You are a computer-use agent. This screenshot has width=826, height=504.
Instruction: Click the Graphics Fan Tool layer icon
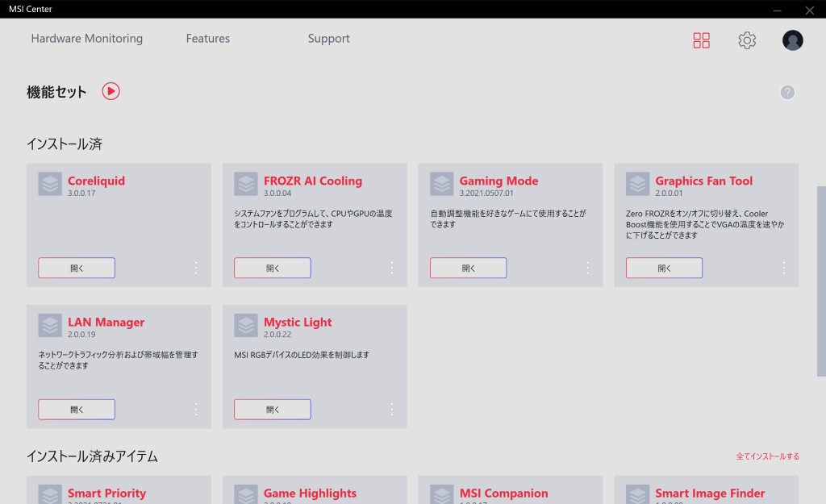tap(637, 185)
